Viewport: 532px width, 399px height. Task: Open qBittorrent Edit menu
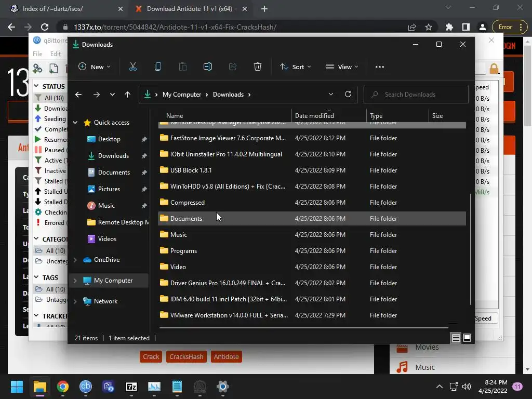55,54
